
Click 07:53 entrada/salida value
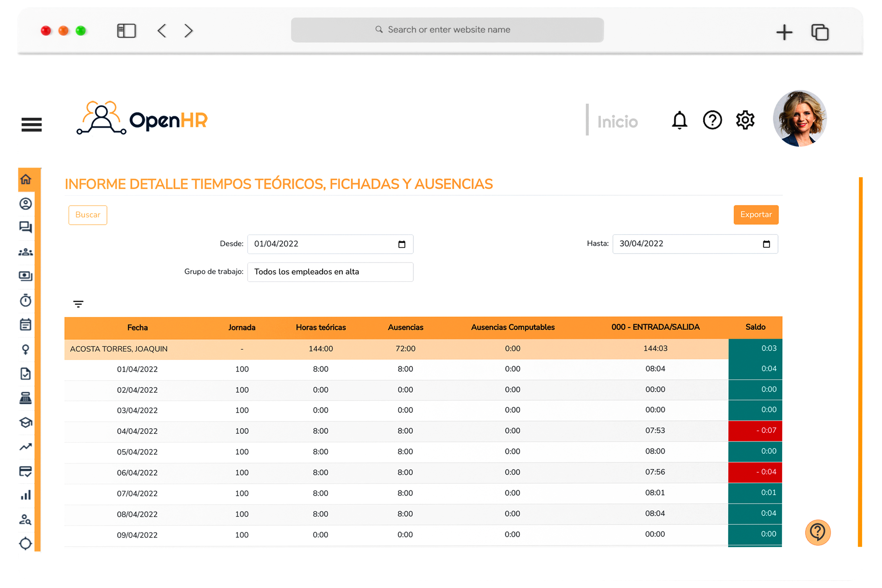655,430
